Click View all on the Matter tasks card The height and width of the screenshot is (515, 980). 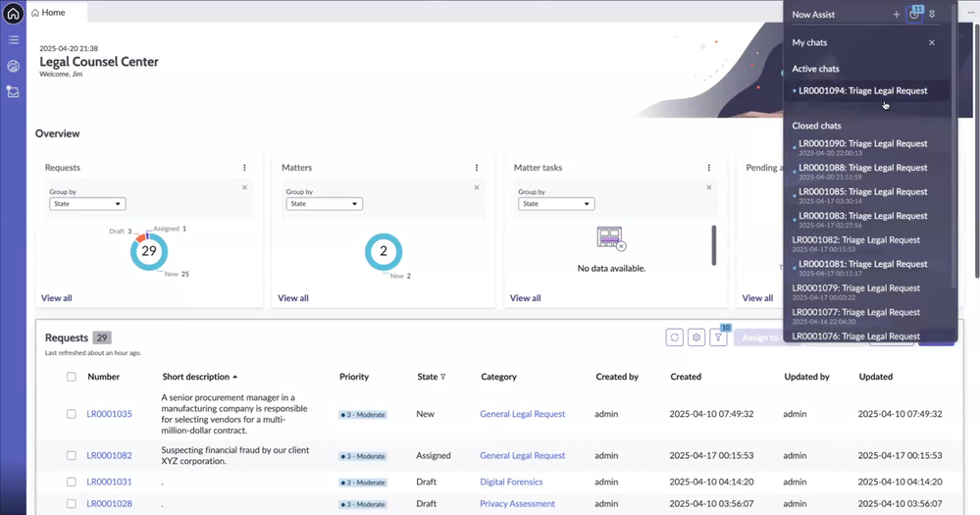[525, 298]
